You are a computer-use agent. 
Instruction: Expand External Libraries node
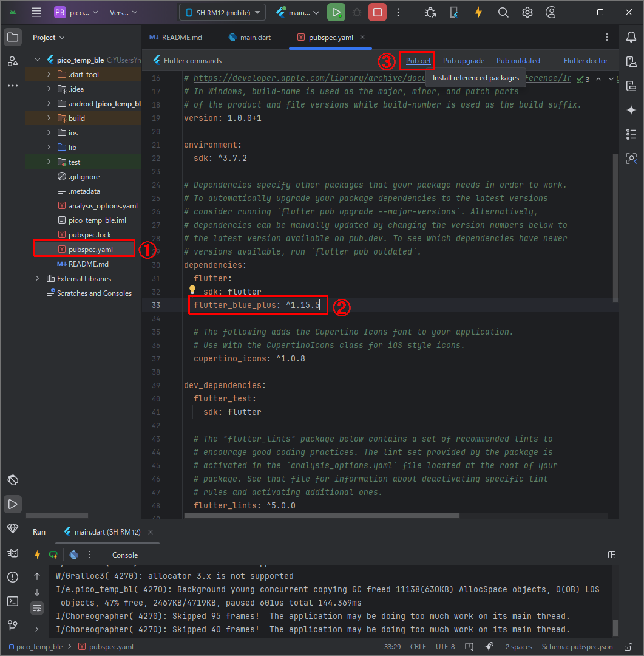coord(38,279)
